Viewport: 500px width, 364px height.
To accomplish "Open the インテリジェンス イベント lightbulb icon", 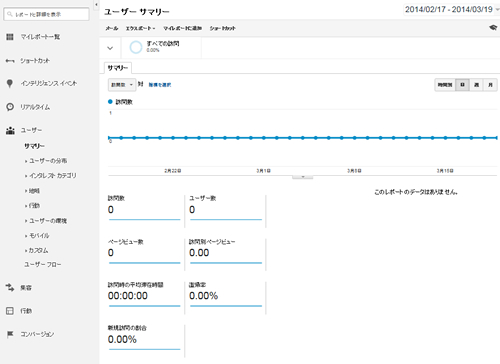I will (x=10, y=83).
